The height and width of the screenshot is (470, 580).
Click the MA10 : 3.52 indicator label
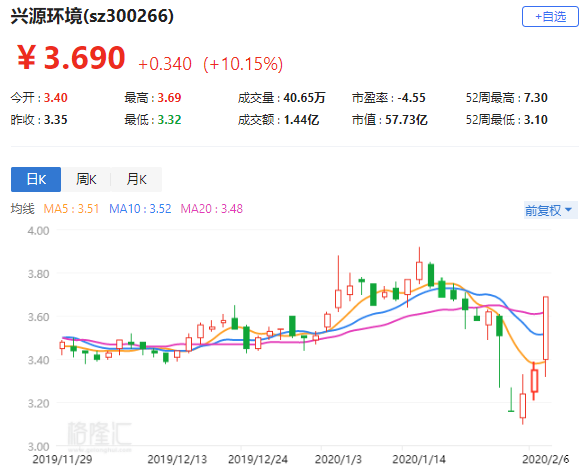click(x=140, y=209)
